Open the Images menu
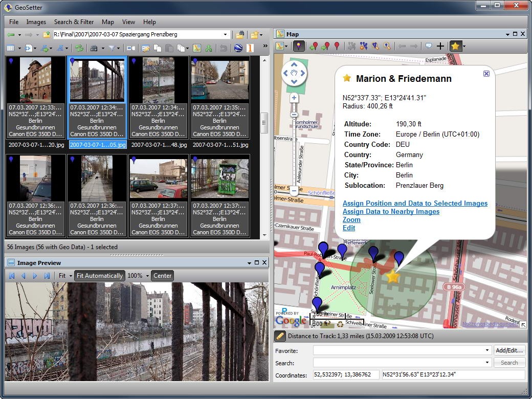Screen dimensions: 532x399 pos(36,22)
